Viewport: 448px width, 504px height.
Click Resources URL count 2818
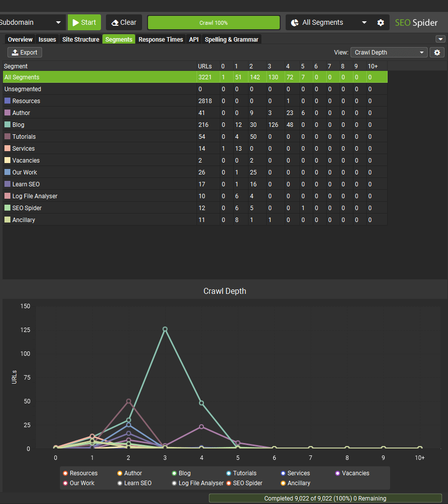click(x=205, y=101)
